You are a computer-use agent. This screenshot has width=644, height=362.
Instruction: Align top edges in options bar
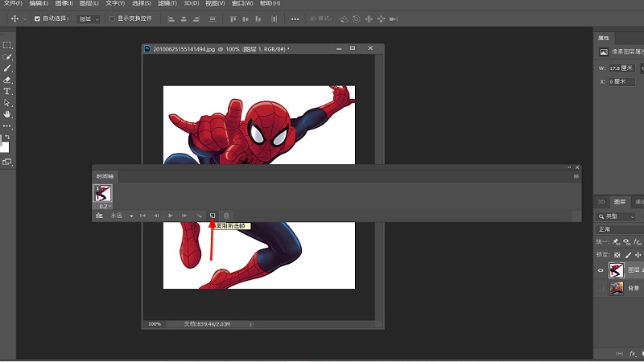(233, 19)
